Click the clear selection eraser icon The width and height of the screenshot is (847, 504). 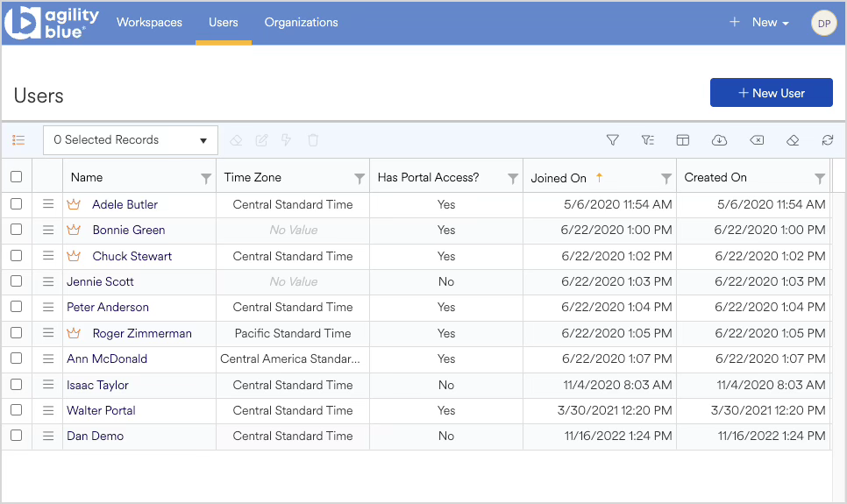[x=236, y=140]
